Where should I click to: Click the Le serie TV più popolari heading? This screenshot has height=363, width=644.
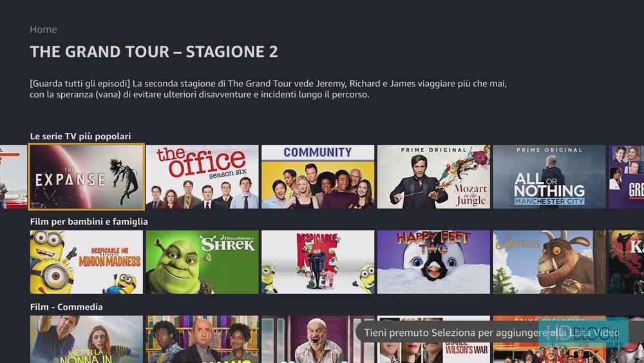80,136
